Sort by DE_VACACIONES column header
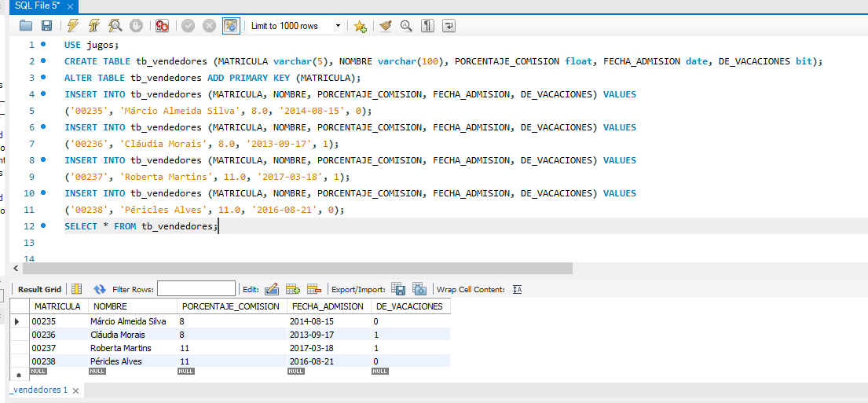Screen dimensions: 868x403 click(410, 306)
